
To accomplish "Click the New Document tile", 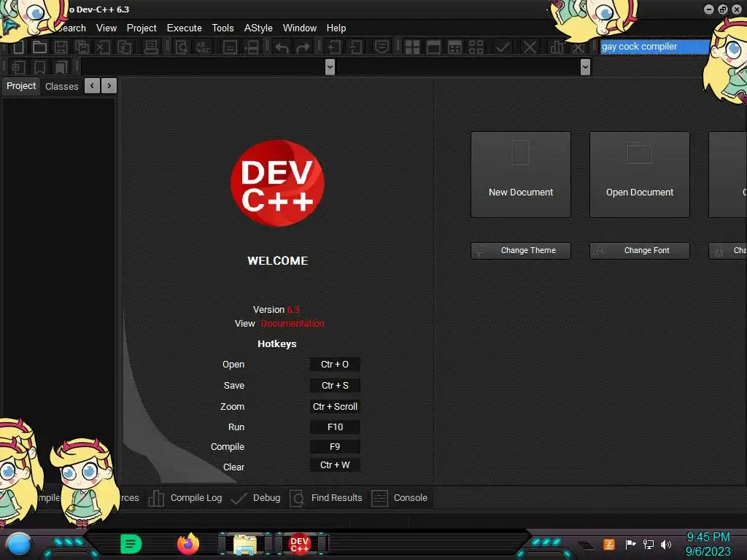I will [521, 175].
